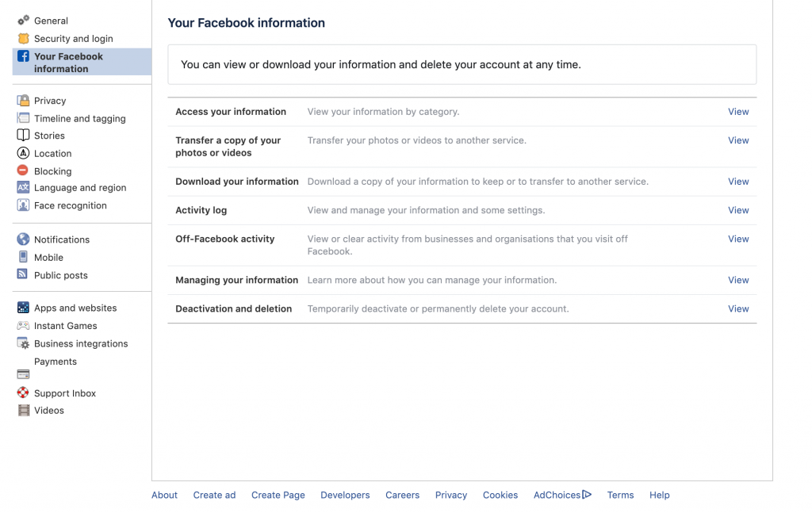View the Access your information section

(x=738, y=112)
